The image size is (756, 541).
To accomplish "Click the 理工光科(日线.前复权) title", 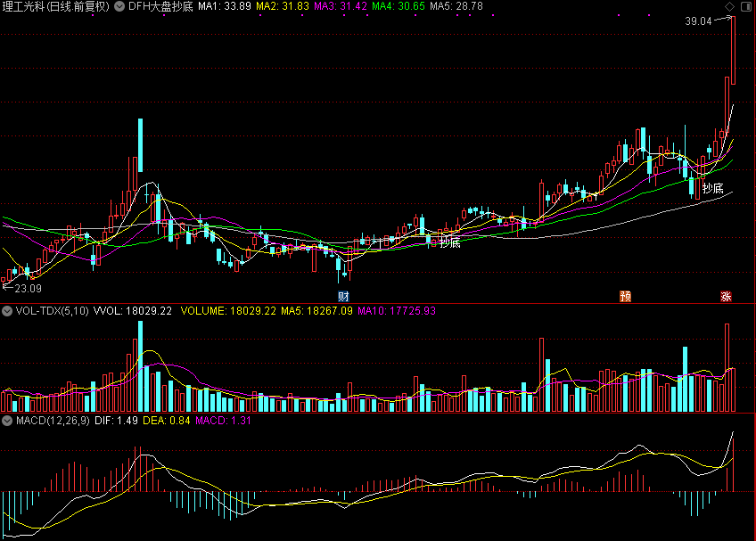I will 56,6.
